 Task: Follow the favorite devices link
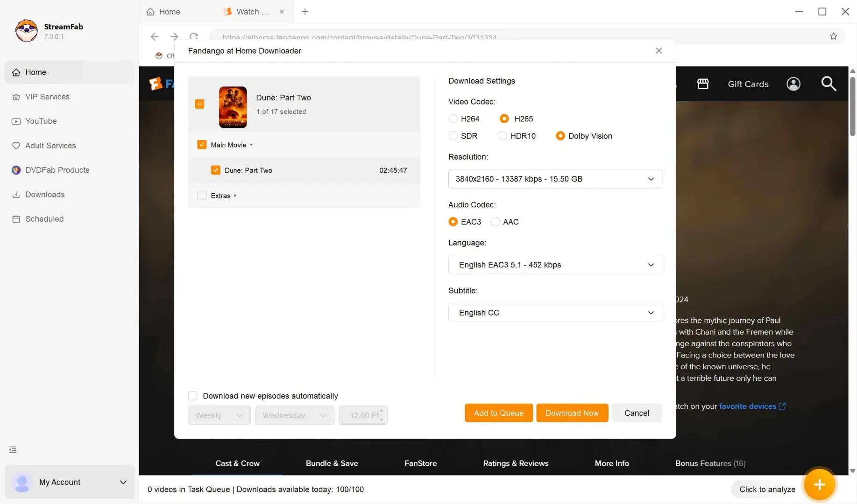point(752,406)
